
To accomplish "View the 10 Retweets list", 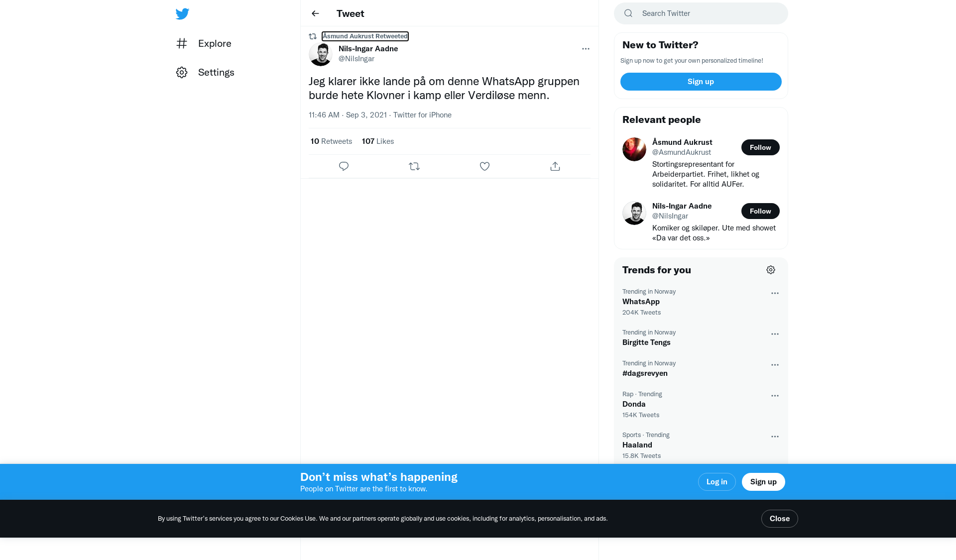I will (331, 141).
